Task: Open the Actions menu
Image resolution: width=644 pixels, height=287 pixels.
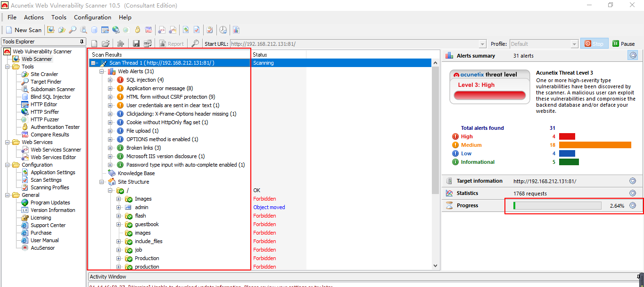Action: tap(33, 17)
